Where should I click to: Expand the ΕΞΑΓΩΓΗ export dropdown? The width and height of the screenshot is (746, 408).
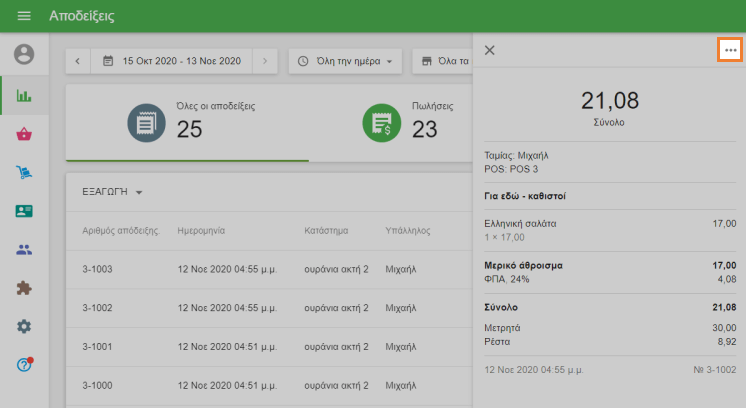click(x=112, y=192)
